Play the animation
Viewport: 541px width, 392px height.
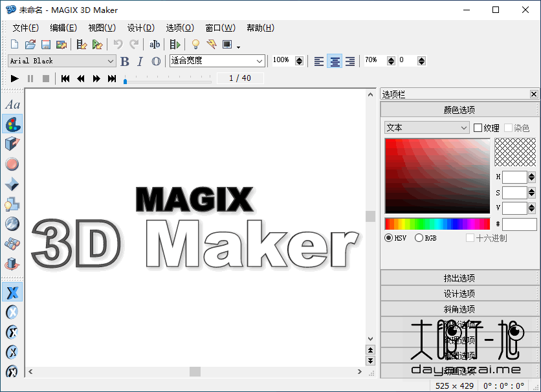coord(14,79)
